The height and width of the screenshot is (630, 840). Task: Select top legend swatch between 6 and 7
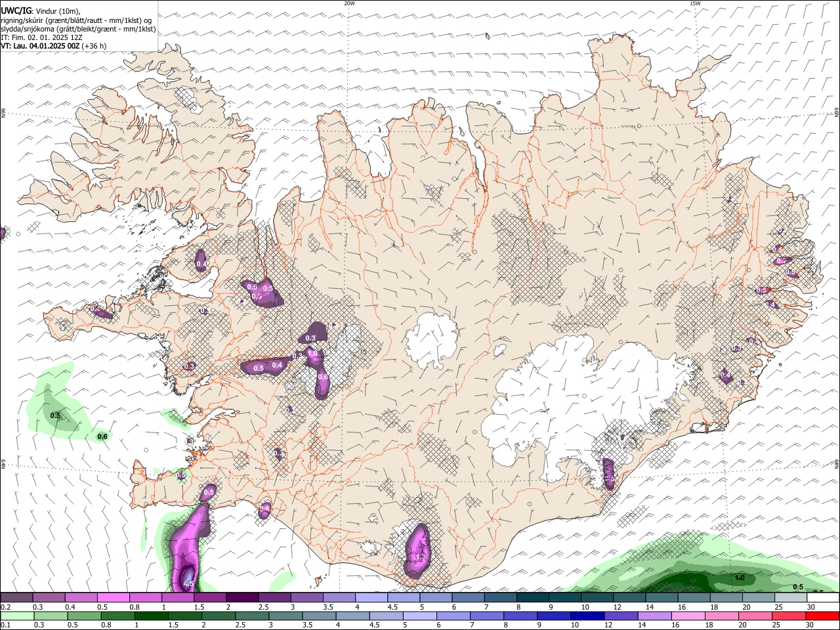click(467, 597)
